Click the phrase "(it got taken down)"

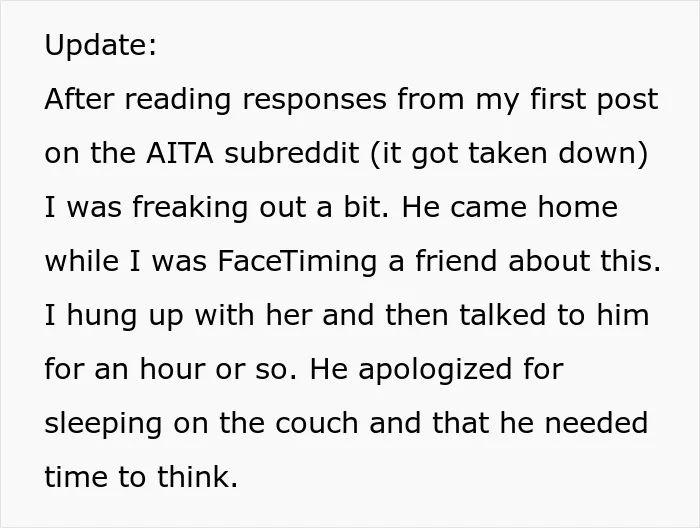coord(509,154)
